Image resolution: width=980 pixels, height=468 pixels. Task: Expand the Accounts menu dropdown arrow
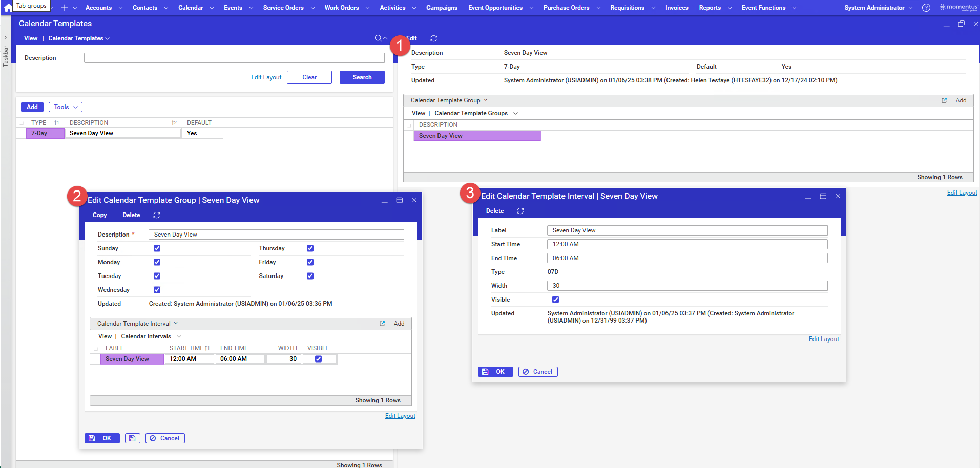120,8
